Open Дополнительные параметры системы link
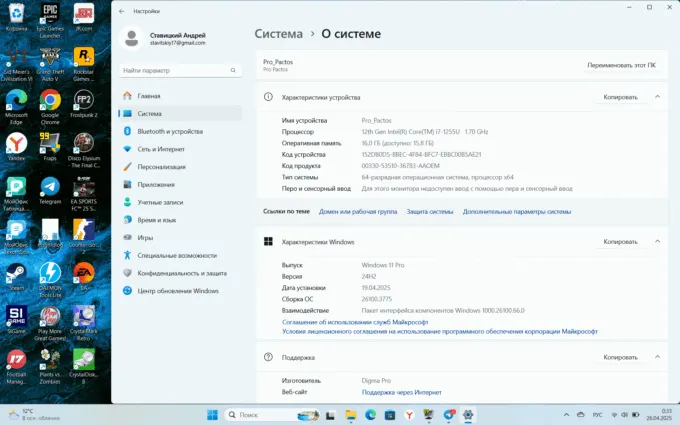 (x=517, y=212)
